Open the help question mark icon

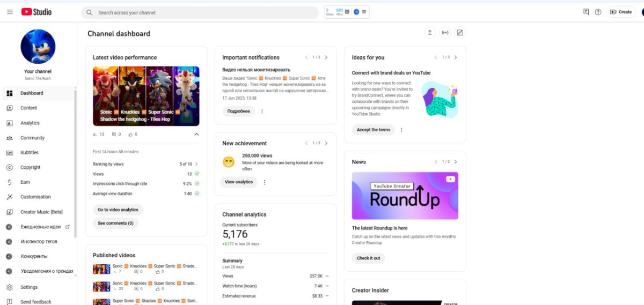(598, 12)
